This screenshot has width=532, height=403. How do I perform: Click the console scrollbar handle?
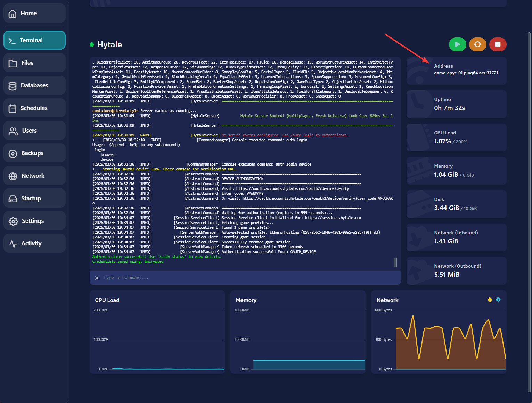pyautogui.click(x=395, y=262)
